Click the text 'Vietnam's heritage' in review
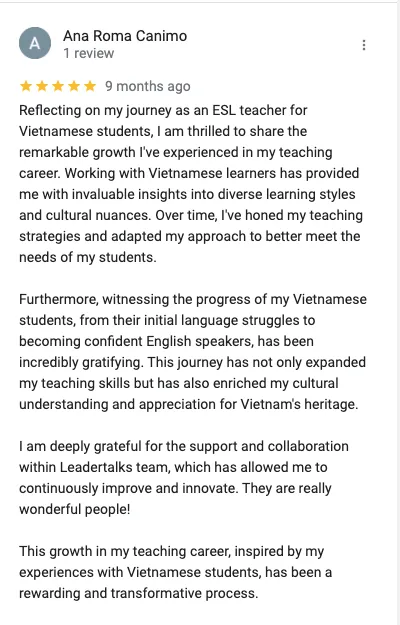400x625 pixels. tap(299, 404)
